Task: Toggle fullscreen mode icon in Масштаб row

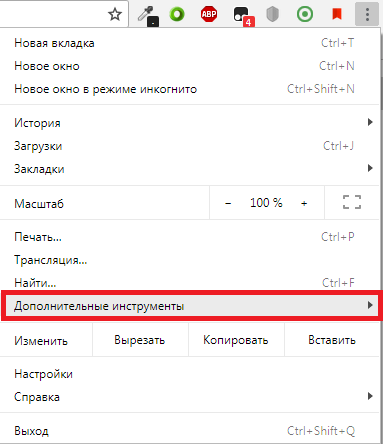Action: click(352, 202)
